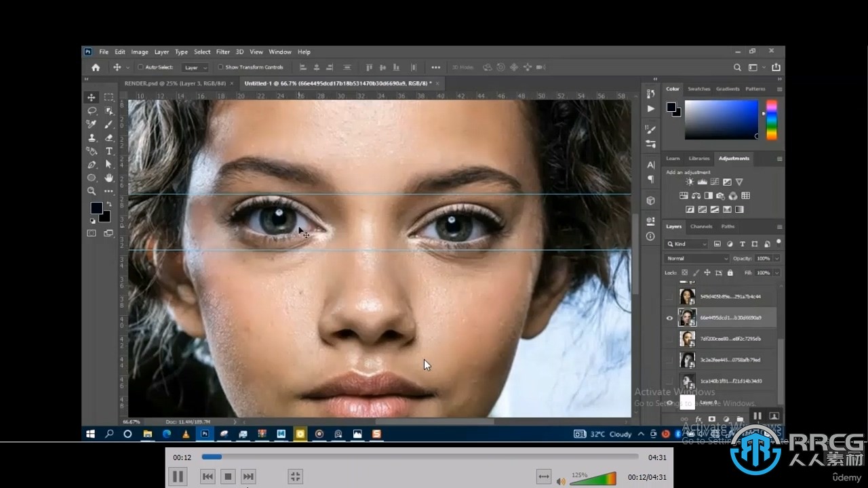Open the Image menu
Viewport: 868px width, 488px height.
[140, 52]
